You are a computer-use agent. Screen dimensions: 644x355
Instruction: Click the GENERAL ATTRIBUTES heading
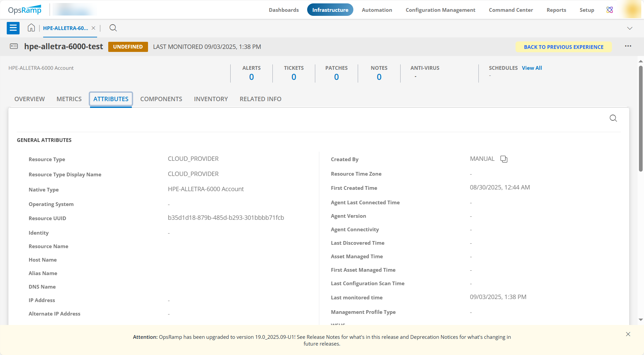pos(44,140)
